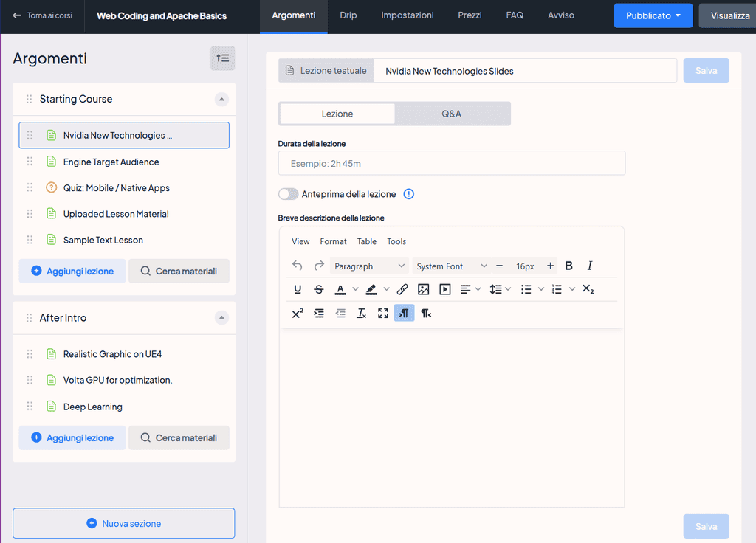Image resolution: width=756 pixels, height=543 pixels.
Task: Open the text color dropdown arrow
Action: click(355, 289)
